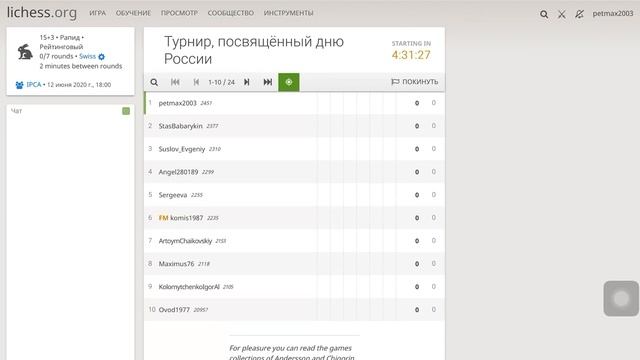This screenshot has width=640, height=360.
Task: Open Swiss format info link
Action: click(87, 56)
